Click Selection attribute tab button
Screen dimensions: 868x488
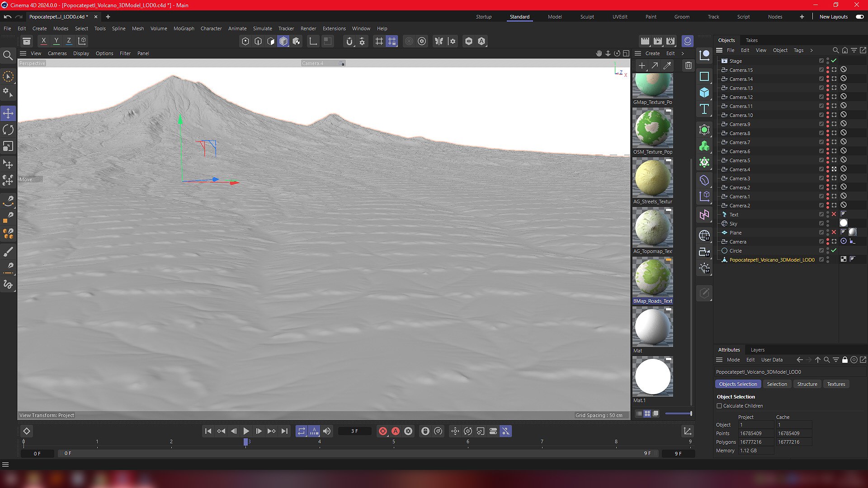point(777,384)
